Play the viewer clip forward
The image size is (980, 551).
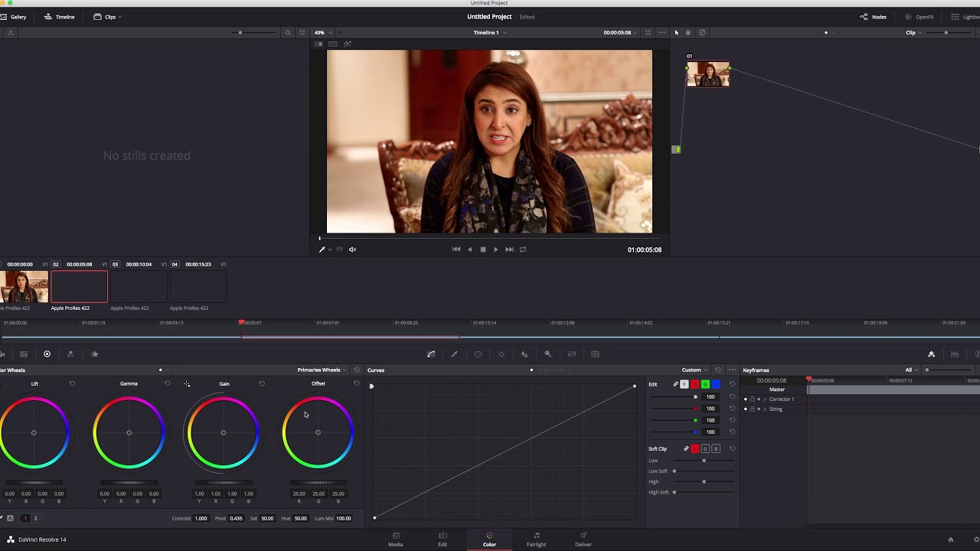[x=495, y=249]
